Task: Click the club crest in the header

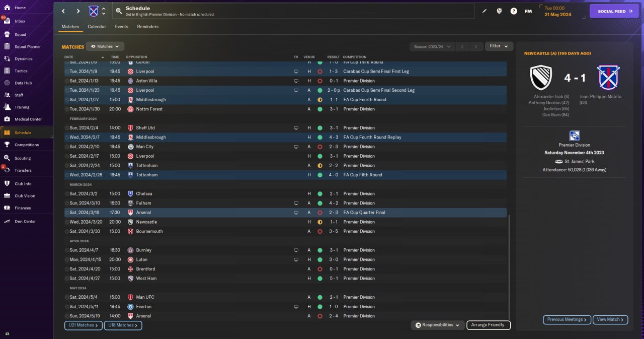Action: pyautogui.click(x=94, y=11)
